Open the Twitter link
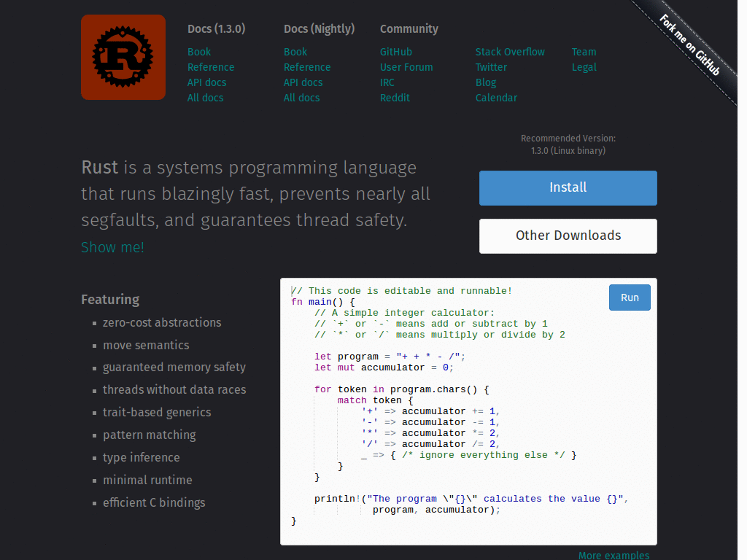747x560 pixels. pos(491,67)
